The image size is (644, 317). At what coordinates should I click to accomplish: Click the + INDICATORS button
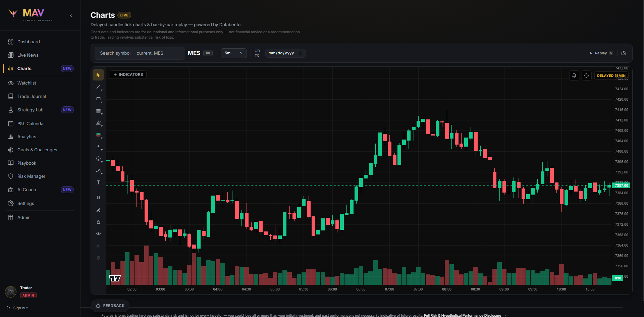[128, 74]
